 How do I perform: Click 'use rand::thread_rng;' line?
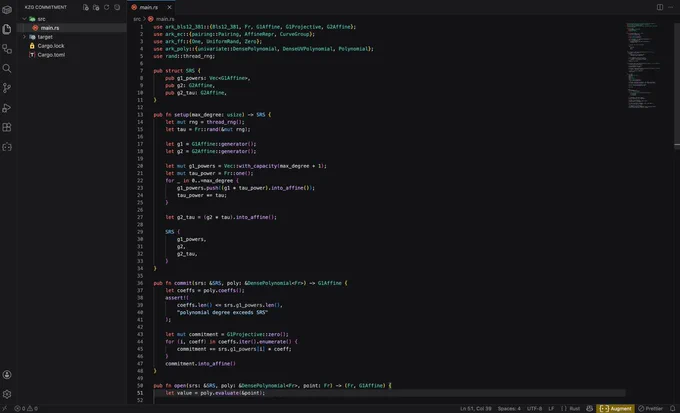(x=184, y=56)
